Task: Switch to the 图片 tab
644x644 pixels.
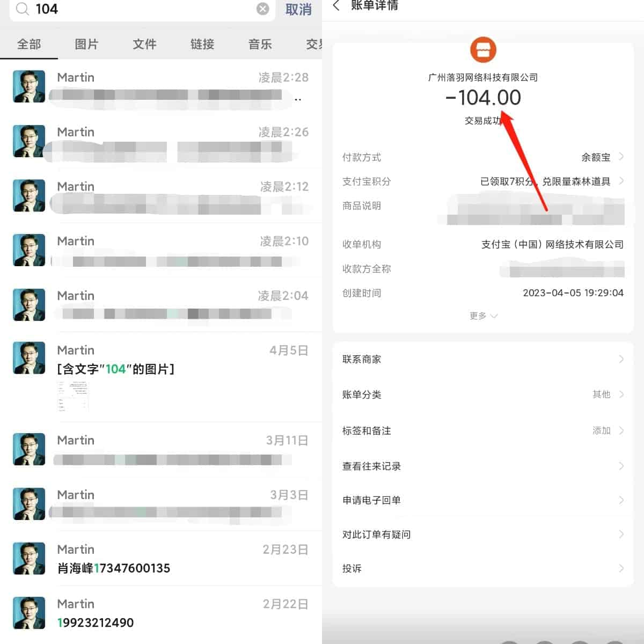Action: pos(86,44)
